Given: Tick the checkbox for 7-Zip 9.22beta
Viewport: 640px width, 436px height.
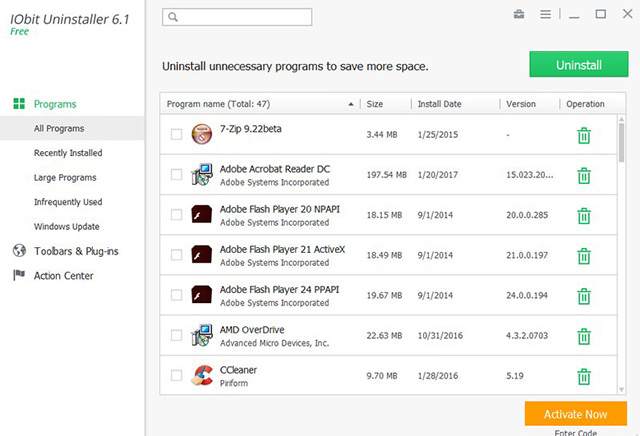Looking at the screenshot, I should point(176,134).
